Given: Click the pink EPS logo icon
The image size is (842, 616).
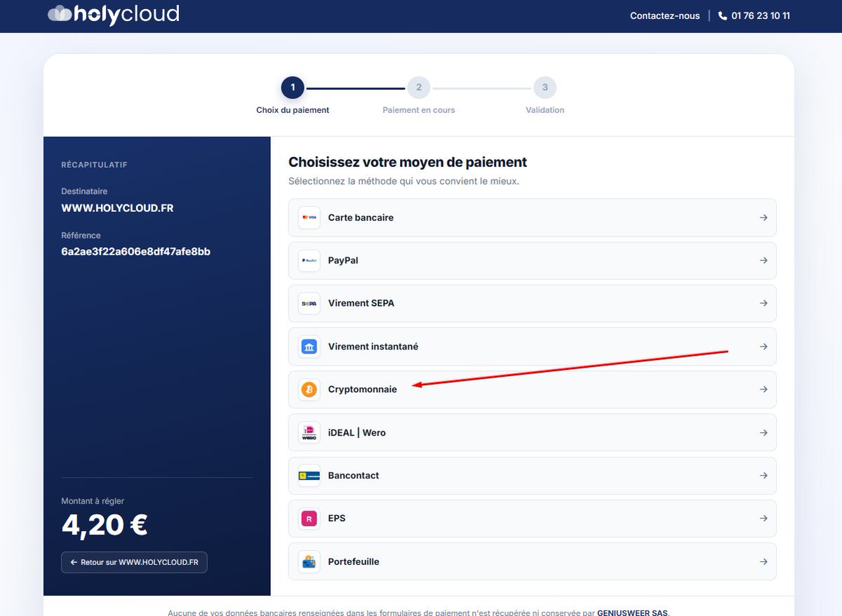Looking at the screenshot, I should pyautogui.click(x=309, y=518).
